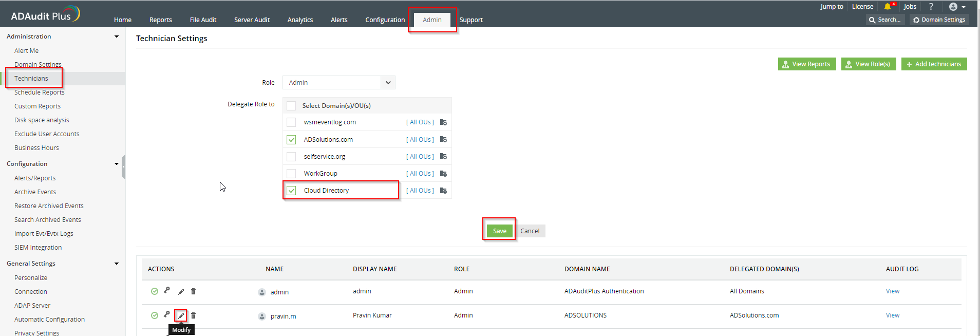
Task: Open the Role dropdown showing Admin
Action: pyautogui.click(x=338, y=82)
